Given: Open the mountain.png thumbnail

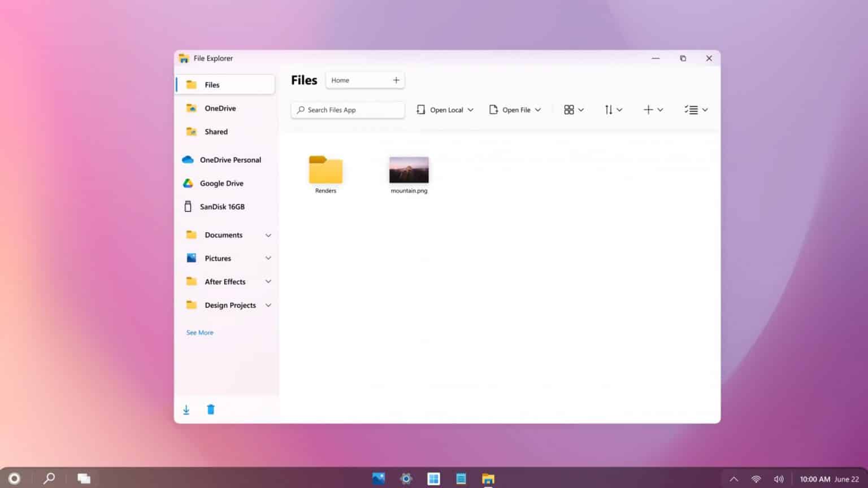Looking at the screenshot, I should 408,169.
